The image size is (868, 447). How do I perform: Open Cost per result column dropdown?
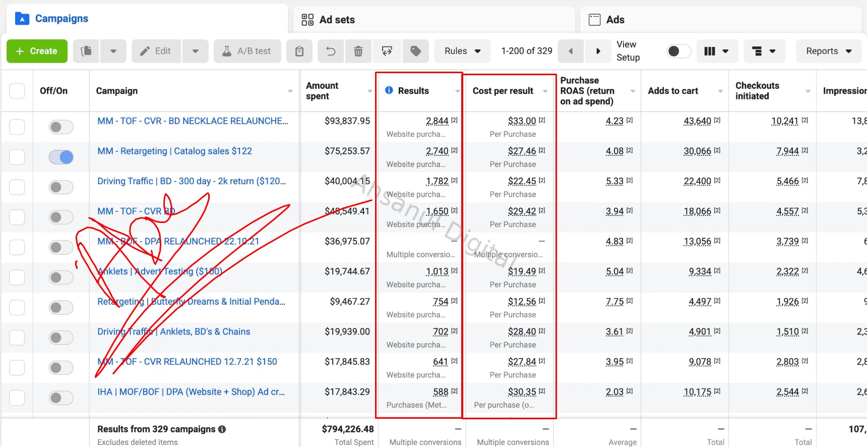pos(545,91)
